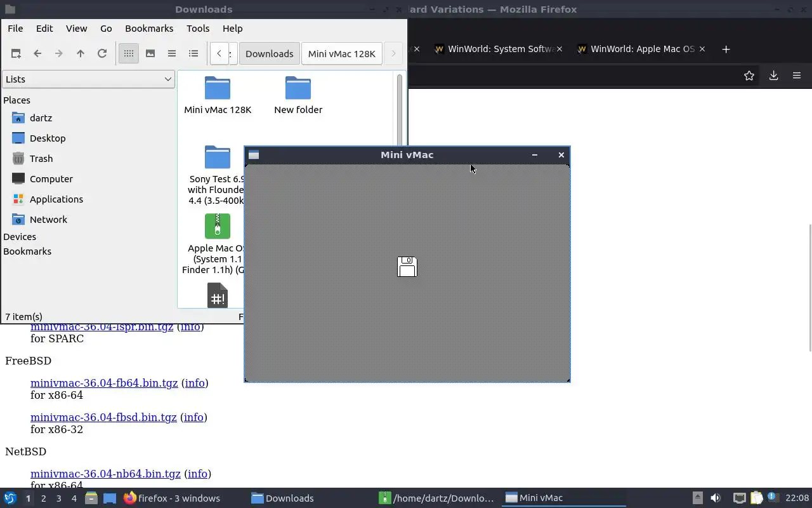Activate the Downloads taskbar entry
The image size is (812, 508).
coord(283,498)
